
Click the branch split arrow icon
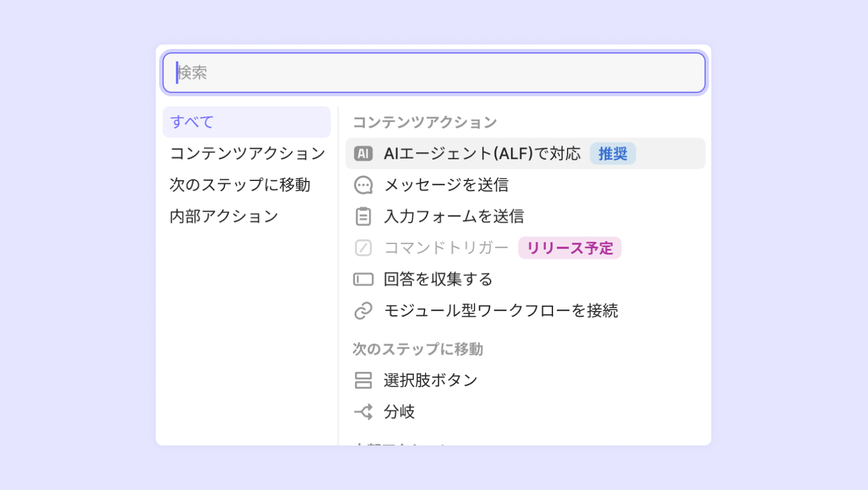pyautogui.click(x=363, y=412)
